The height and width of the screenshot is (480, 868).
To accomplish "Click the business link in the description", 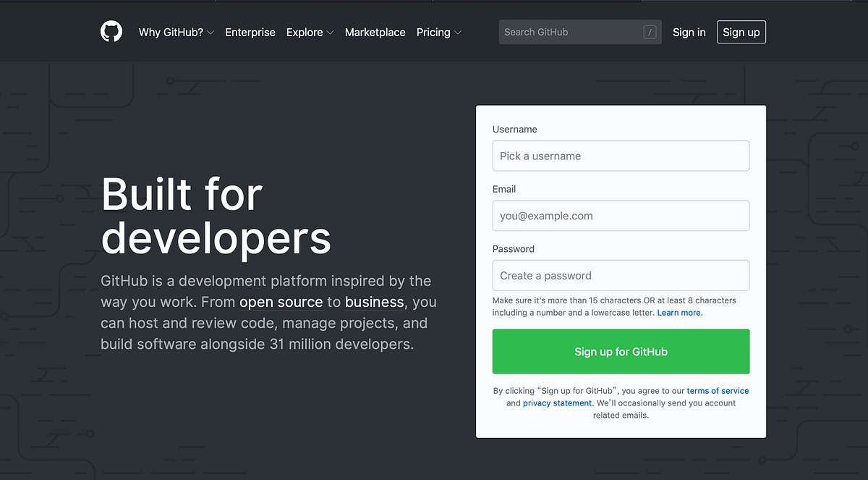I will coord(375,302).
